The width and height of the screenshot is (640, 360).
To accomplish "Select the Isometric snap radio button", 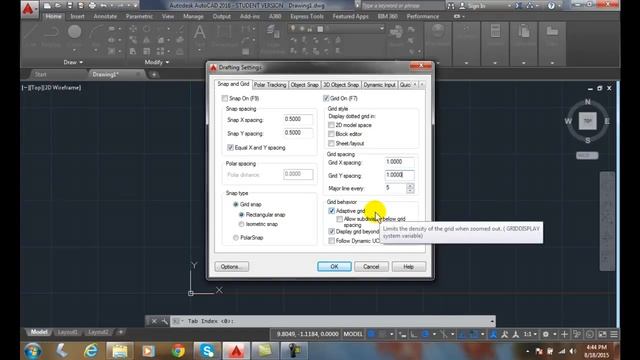I will 241,224.
